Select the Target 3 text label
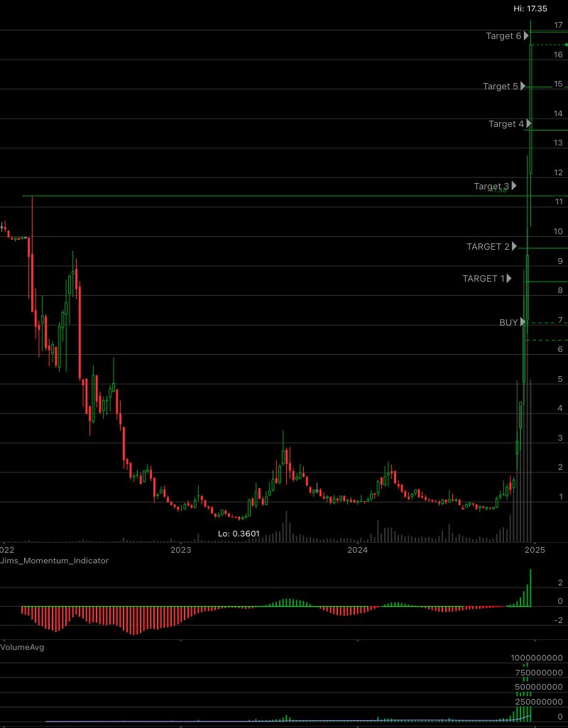The height and width of the screenshot is (728, 568). (491, 186)
